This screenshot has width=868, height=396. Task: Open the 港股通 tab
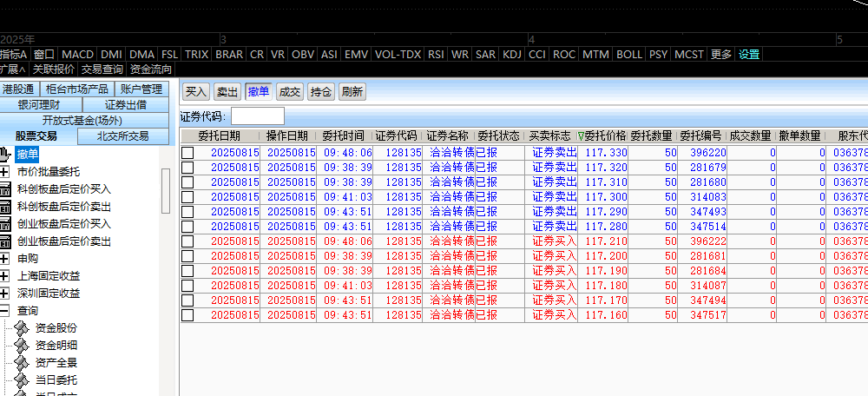18,89
